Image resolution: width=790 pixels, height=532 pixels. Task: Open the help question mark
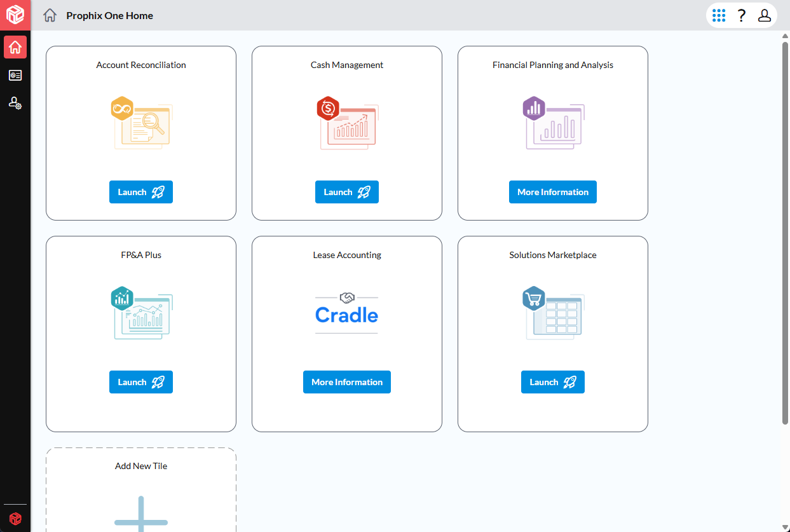point(741,15)
